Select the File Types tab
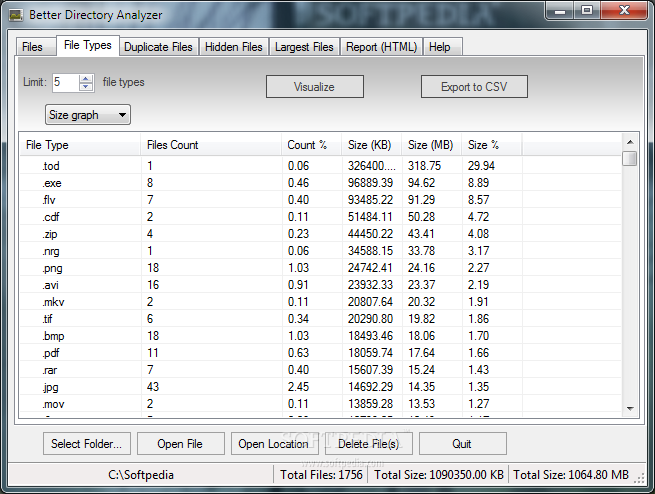The image size is (655, 494). pos(88,45)
